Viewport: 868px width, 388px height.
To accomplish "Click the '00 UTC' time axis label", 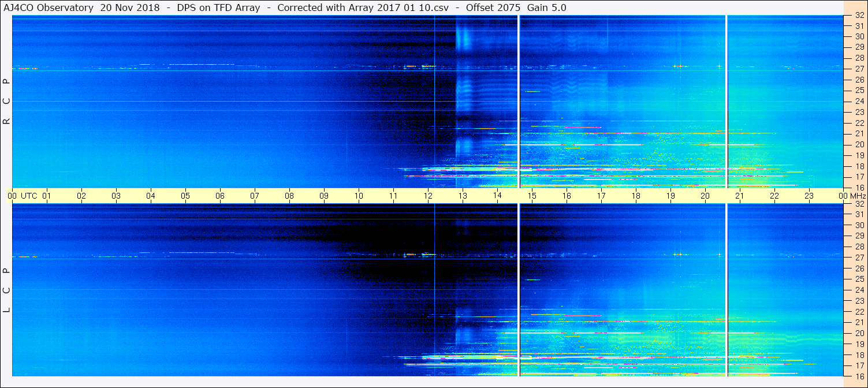I will click(22, 196).
